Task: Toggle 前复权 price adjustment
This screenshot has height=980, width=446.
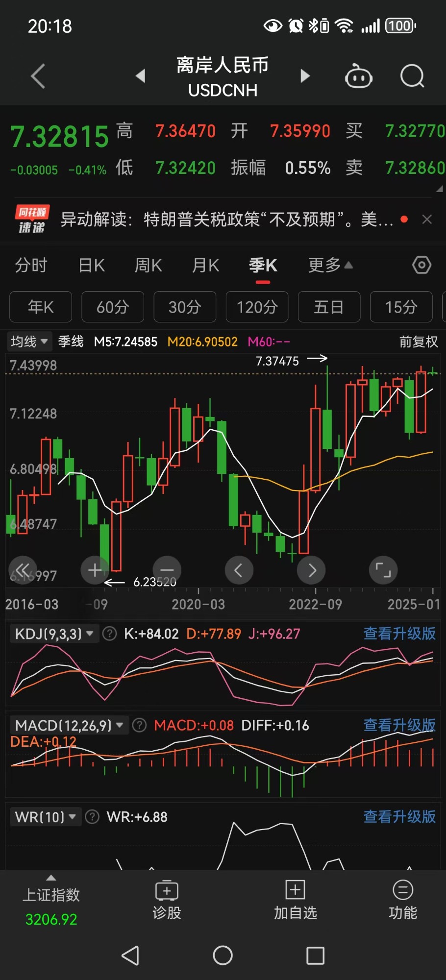Action: pos(418,342)
